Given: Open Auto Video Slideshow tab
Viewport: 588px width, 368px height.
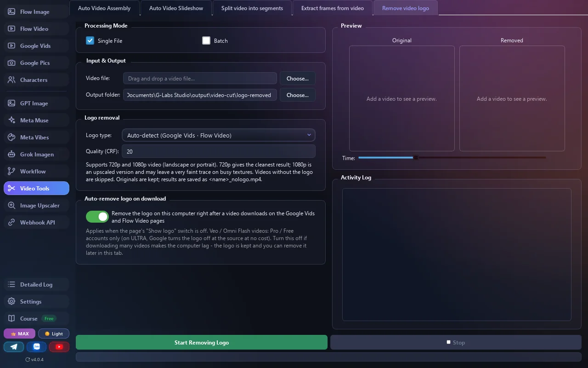Looking at the screenshot, I should point(176,8).
